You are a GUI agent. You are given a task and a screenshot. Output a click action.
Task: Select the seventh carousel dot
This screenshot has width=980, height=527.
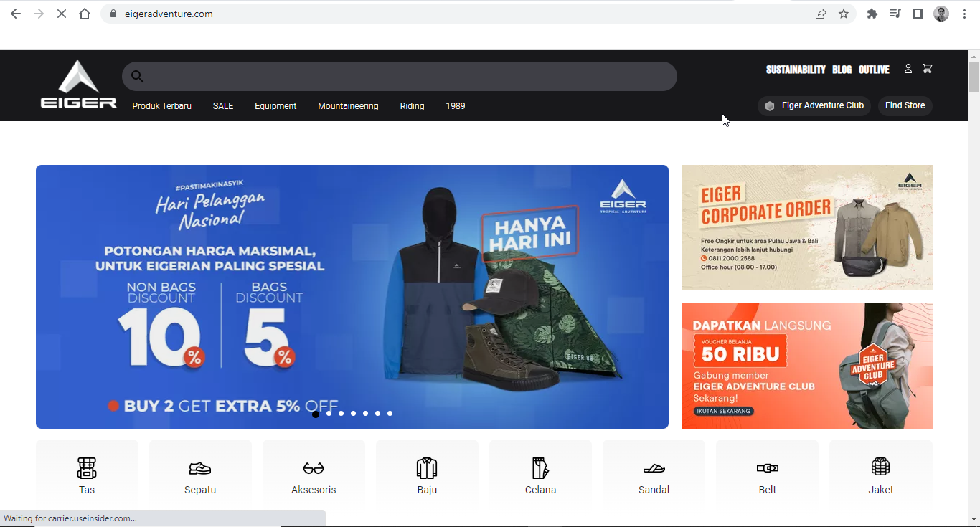click(390, 414)
